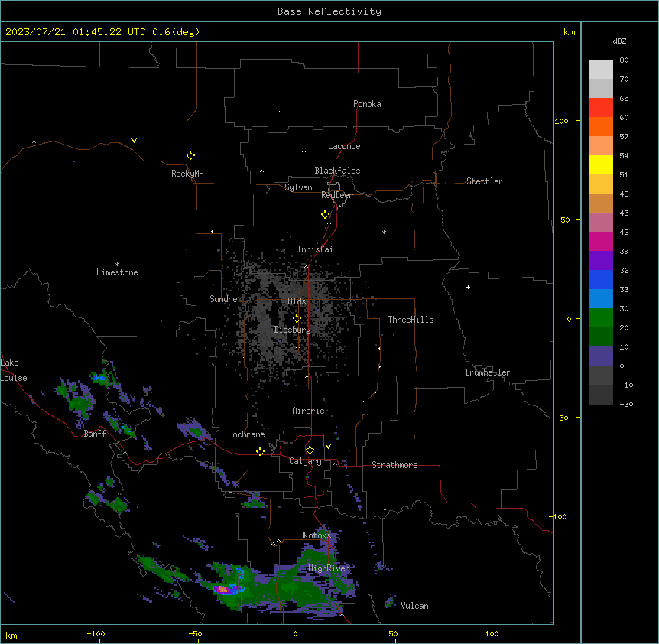Image resolution: width=659 pixels, height=644 pixels.
Task: Click the Blackfalds city label
Action: tap(337, 171)
